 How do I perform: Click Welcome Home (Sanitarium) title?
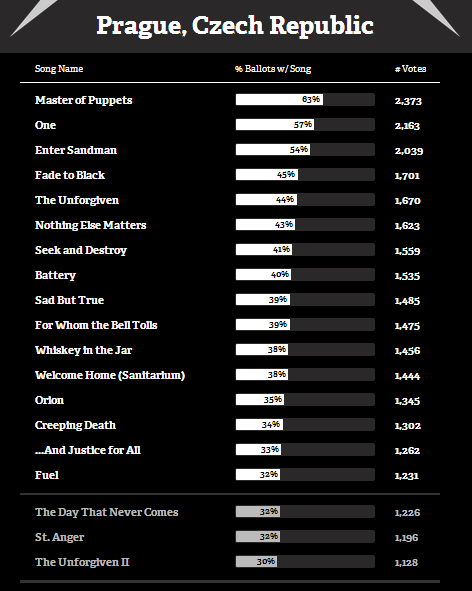pyautogui.click(x=110, y=375)
